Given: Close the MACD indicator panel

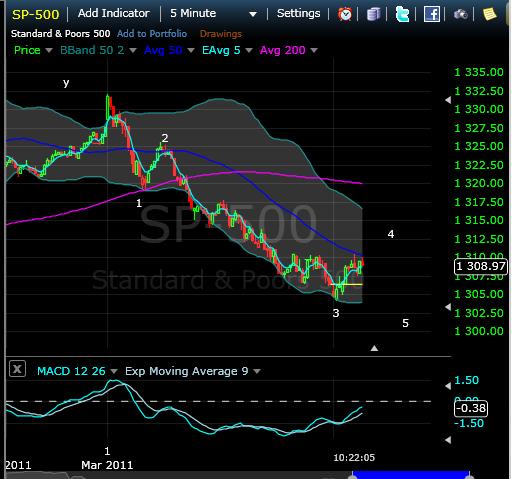Looking at the screenshot, I should (17, 369).
